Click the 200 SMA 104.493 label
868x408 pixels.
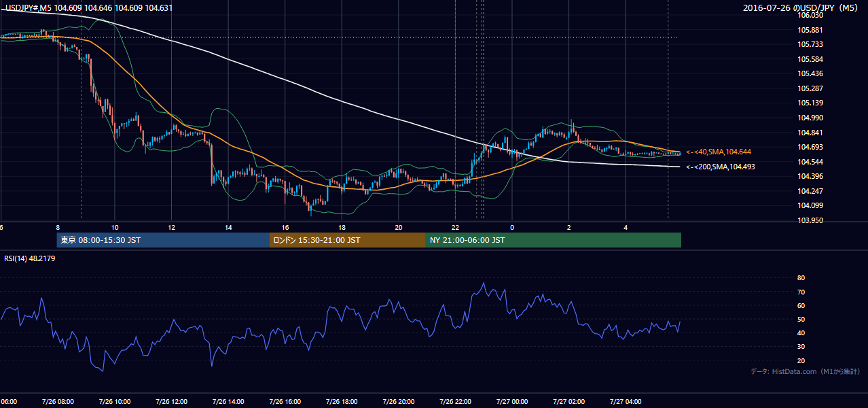pyautogui.click(x=721, y=167)
